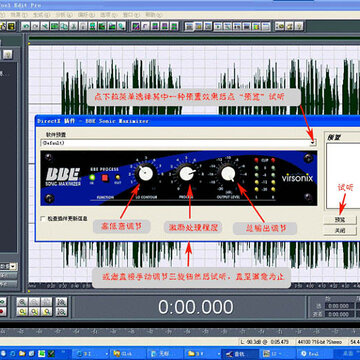Enable the checkbox below the BBE panel
The height and width of the screenshot is (360, 360).
pos(43,219)
